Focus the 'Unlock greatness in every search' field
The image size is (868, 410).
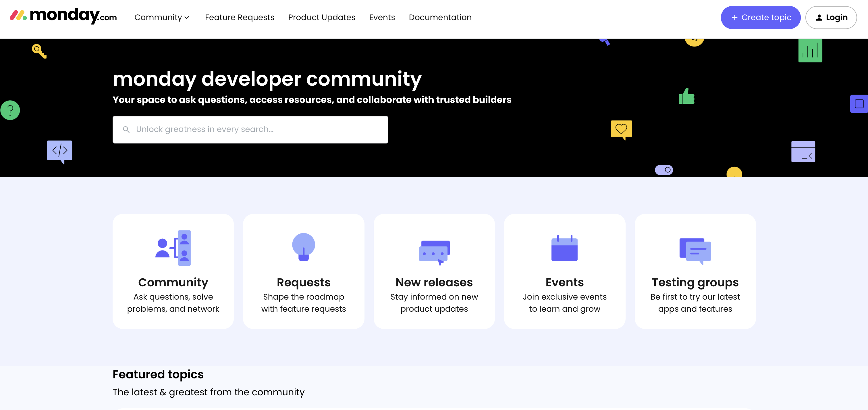[250, 129]
